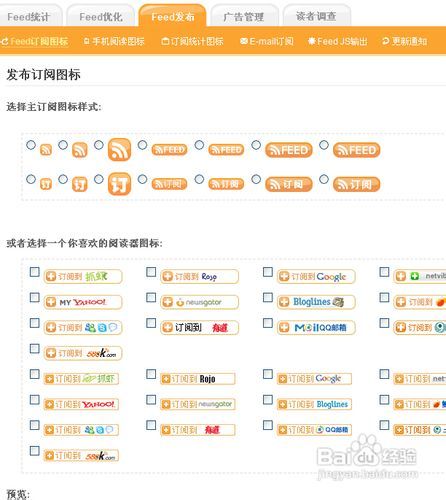Check the rounded 订阅到 Rojo box
This screenshot has width=446, height=500.
[151, 272]
